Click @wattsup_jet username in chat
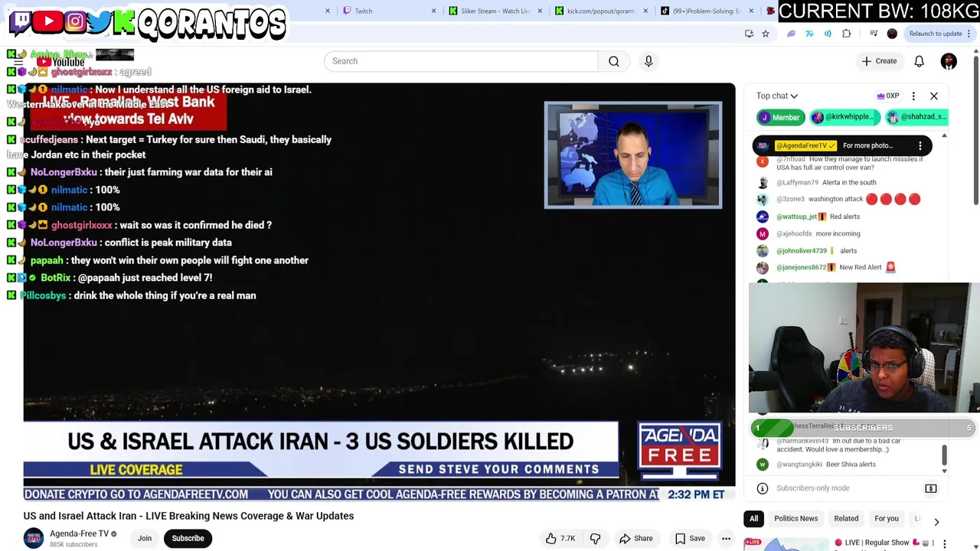980x551 pixels. pos(797,217)
